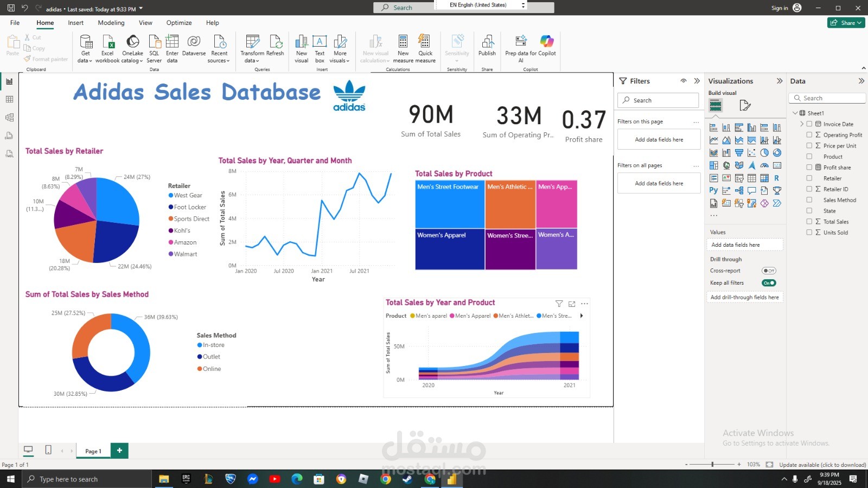The width and height of the screenshot is (868, 488).
Task: Open the File menu
Action: tap(15, 23)
